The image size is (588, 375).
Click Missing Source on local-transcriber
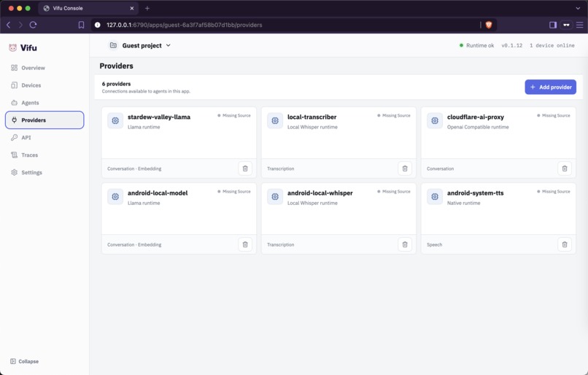tap(394, 115)
